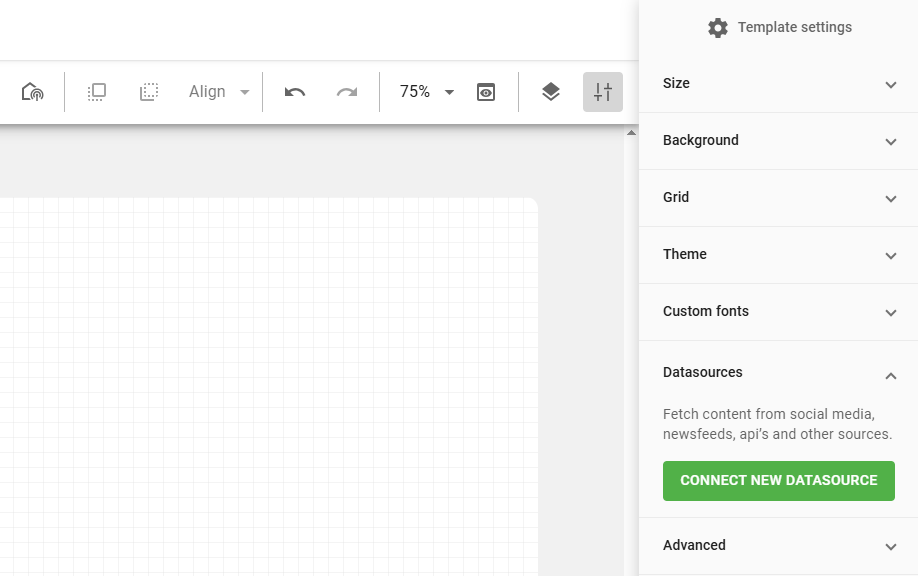918x576 pixels.
Task: Expand the Size section
Action: click(779, 84)
